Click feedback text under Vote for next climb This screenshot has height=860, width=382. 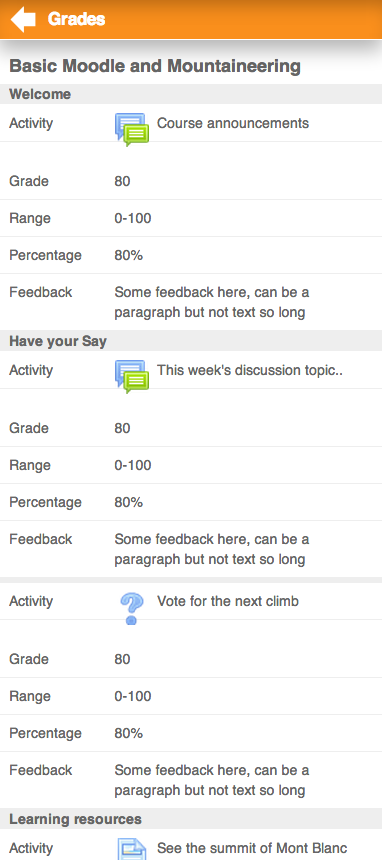pyautogui.click(x=212, y=780)
